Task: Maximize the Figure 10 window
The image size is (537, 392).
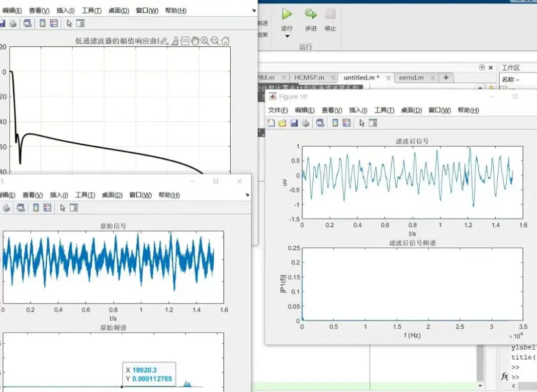Action: [515, 97]
